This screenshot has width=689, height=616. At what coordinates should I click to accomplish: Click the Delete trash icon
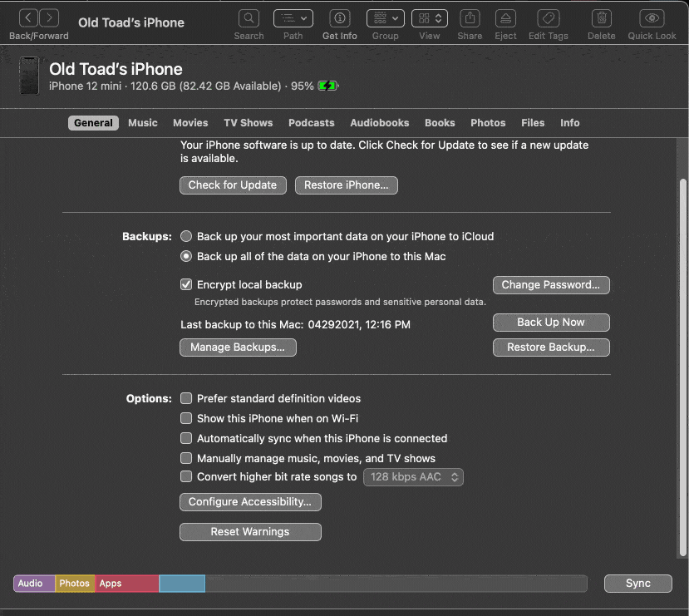click(x=602, y=18)
